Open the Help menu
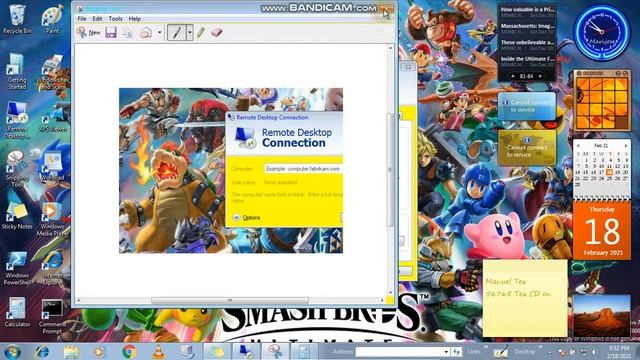The height and width of the screenshot is (360, 640). [x=135, y=19]
